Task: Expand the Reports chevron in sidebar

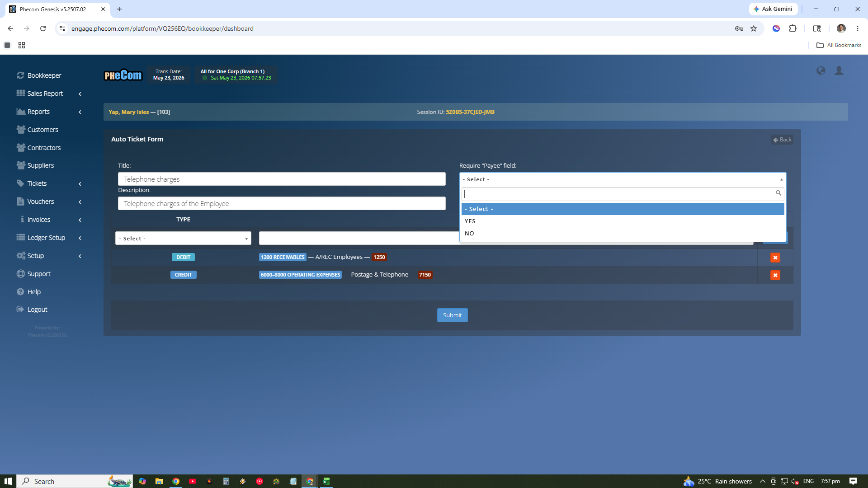Action: pyautogui.click(x=80, y=112)
